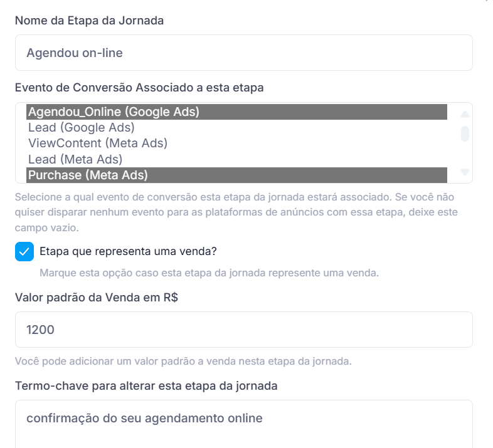Choose the "Lead (Google Ads)" conversion event
Viewport: 493px width, 448px height.
pyautogui.click(x=82, y=128)
